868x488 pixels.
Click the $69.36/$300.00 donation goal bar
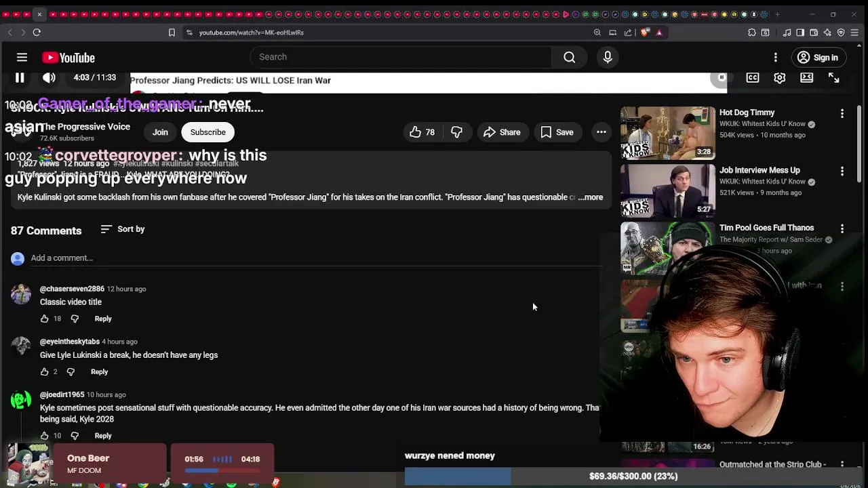633,476
